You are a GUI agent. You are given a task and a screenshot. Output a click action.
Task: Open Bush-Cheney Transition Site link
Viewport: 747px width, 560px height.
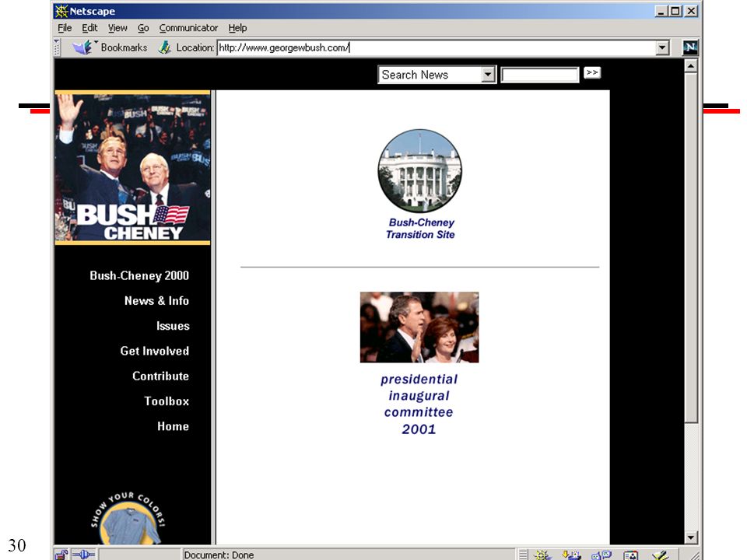tap(421, 229)
